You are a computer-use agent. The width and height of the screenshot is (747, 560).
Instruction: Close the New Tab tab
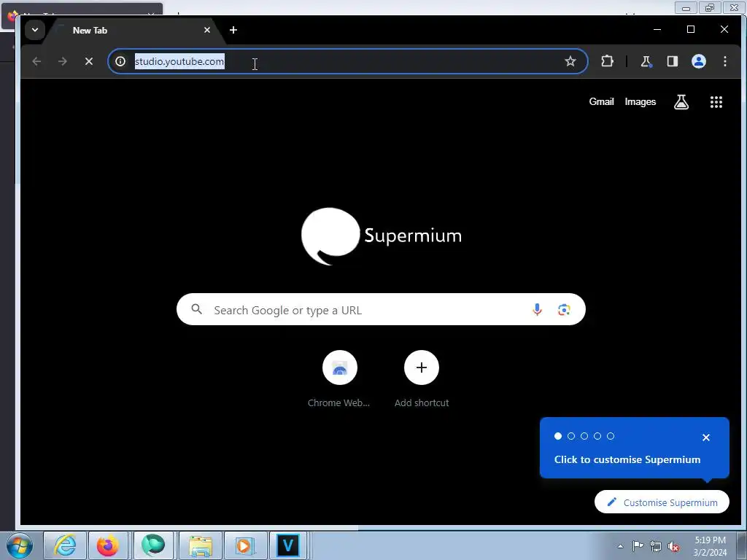[207, 30]
